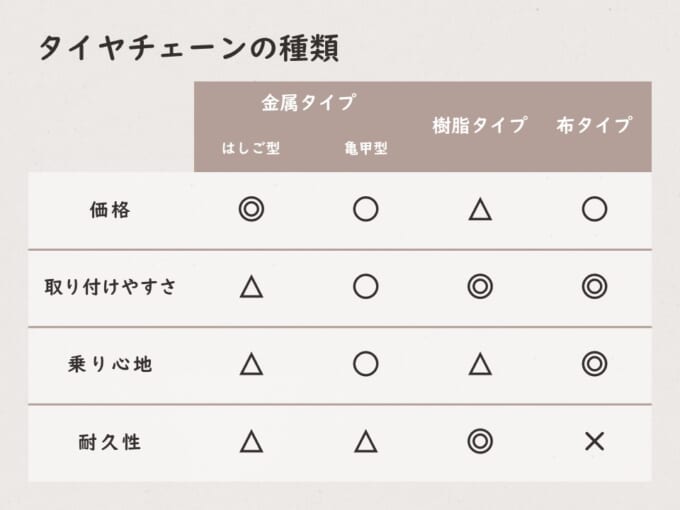Click the 布タイプ column header
Image resolution: width=680 pixels, height=510 pixels.
595,126
